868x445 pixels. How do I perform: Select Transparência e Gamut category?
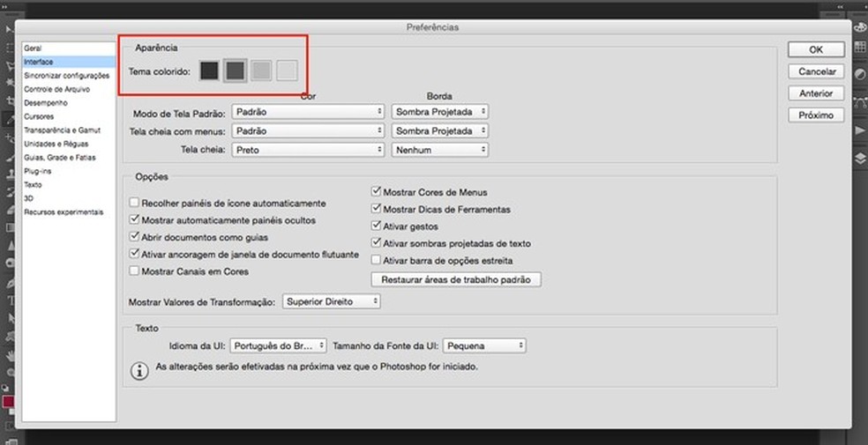69,130
